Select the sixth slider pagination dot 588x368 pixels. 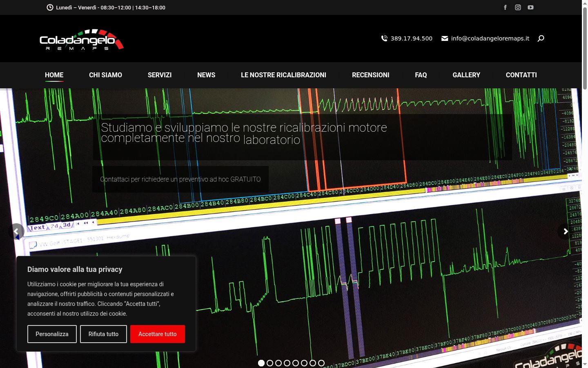(304, 363)
